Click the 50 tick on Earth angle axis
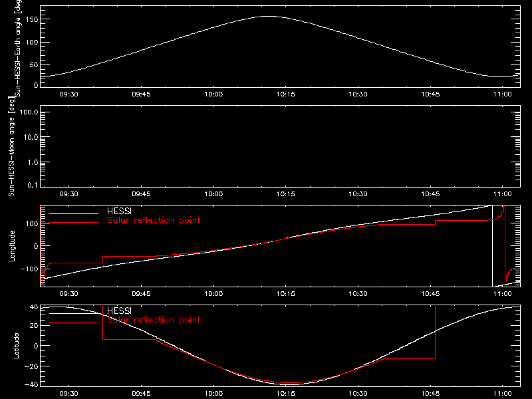The width and height of the screenshot is (532, 399). point(34,65)
